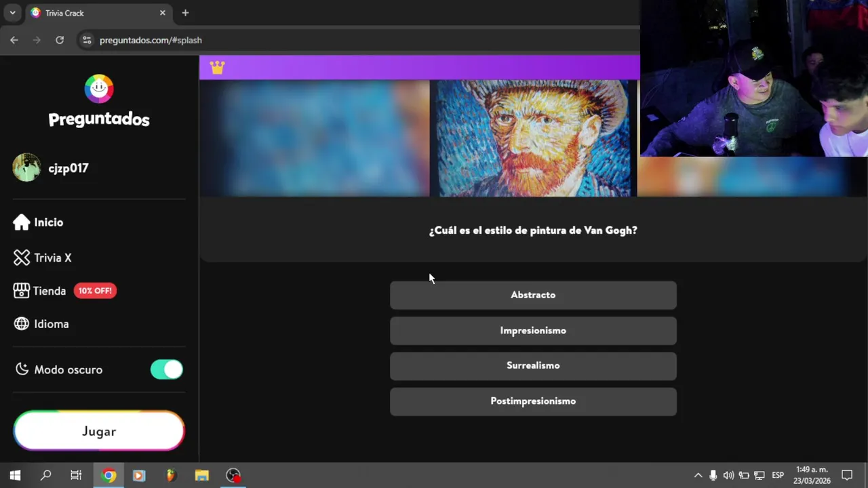This screenshot has width=868, height=488.
Task: Switch to the Trivia Crack tab
Action: pyautogui.click(x=98, y=13)
